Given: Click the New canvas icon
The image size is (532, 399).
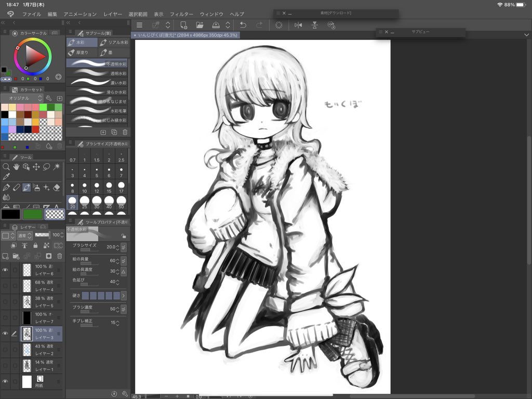Looking at the screenshot, I should 183,25.
